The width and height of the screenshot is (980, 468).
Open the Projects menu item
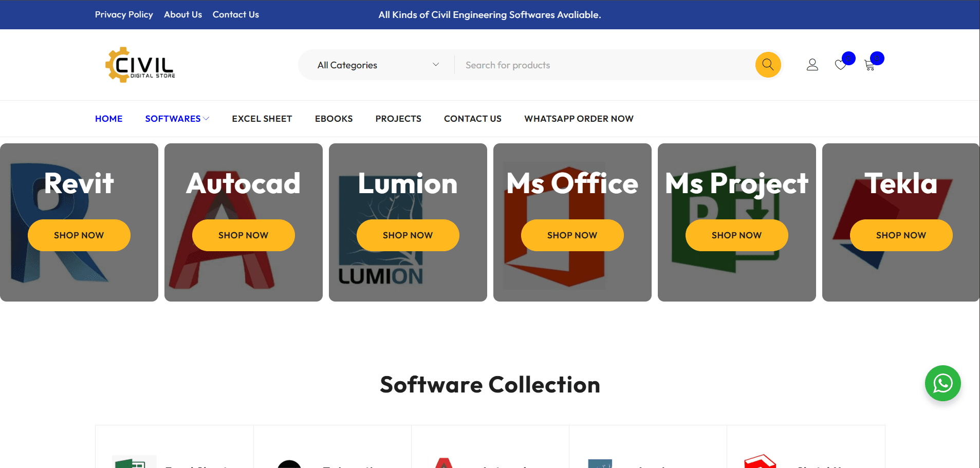pyautogui.click(x=398, y=119)
